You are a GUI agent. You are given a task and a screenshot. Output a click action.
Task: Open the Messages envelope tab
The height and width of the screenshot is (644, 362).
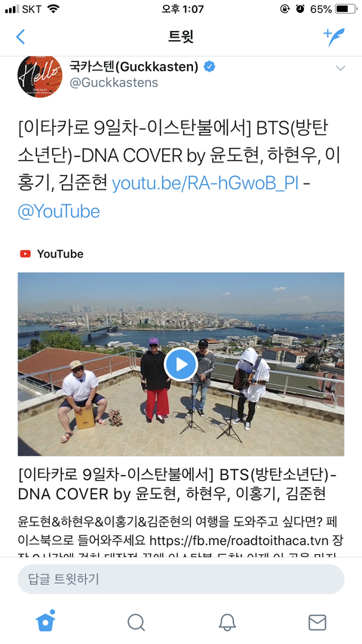pyautogui.click(x=318, y=623)
